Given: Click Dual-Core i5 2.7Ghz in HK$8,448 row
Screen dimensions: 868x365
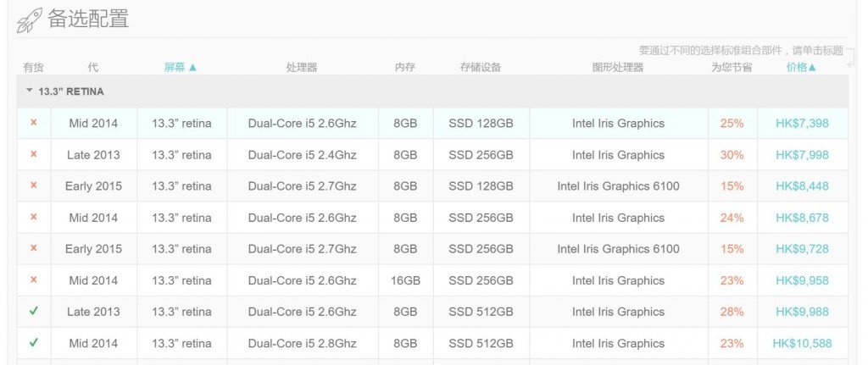Looking at the screenshot, I should click(x=303, y=186).
